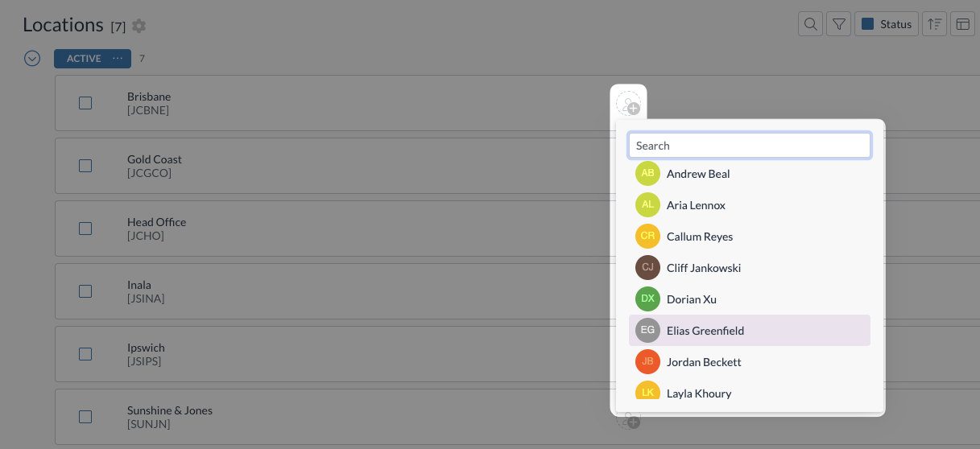980x449 pixels.
Task: Tick the Brisbane checkbox
Action: click(x=85, y=103)
